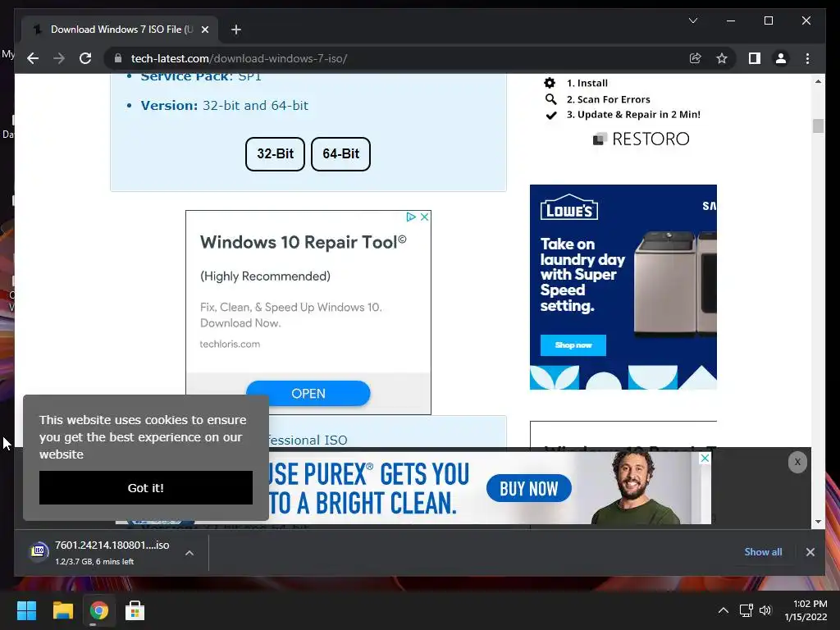Open volume control in tray
Image resolution: width=840 pixels, height=630 pixels.
(765, 610)
